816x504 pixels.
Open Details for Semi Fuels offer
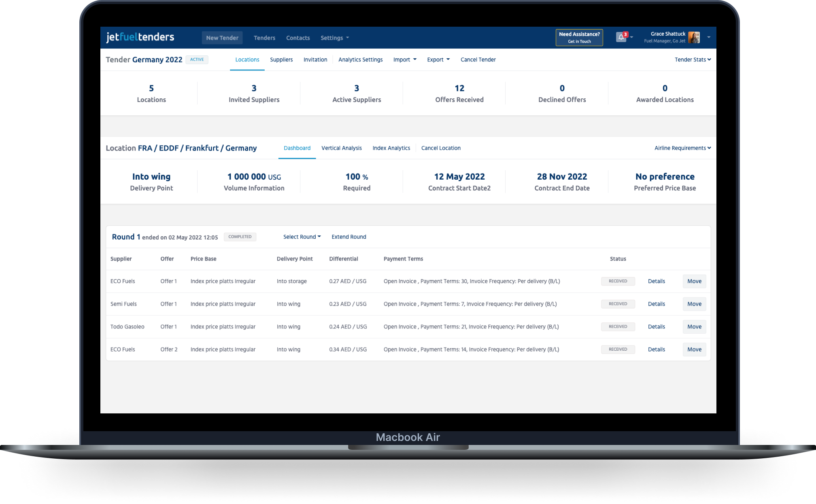pyautogui.click(x=656, y=304)
